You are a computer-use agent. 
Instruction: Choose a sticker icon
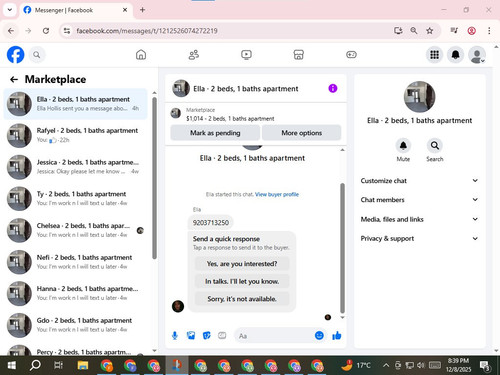coord(207,336)
